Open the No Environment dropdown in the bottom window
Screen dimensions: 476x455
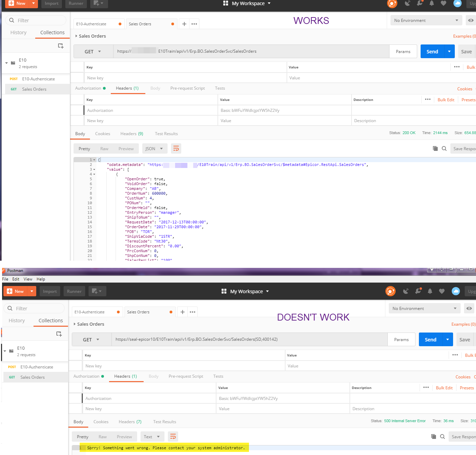coord(424,309)
